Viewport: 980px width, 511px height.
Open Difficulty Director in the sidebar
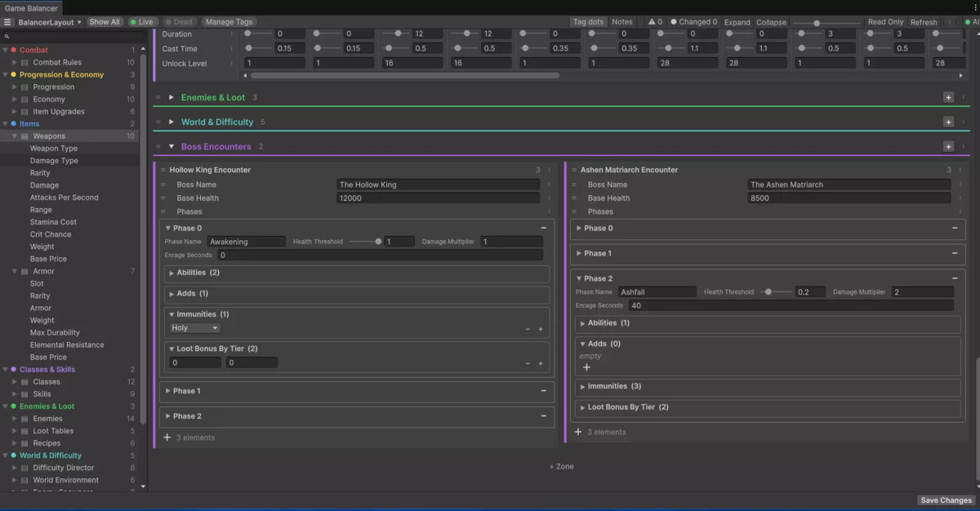(x=64, y=468)
